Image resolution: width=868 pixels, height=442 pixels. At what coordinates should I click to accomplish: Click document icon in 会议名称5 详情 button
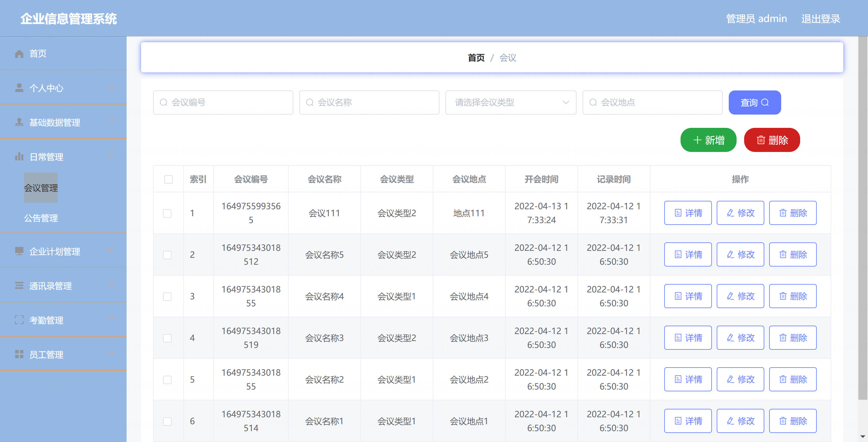[678, 254]
